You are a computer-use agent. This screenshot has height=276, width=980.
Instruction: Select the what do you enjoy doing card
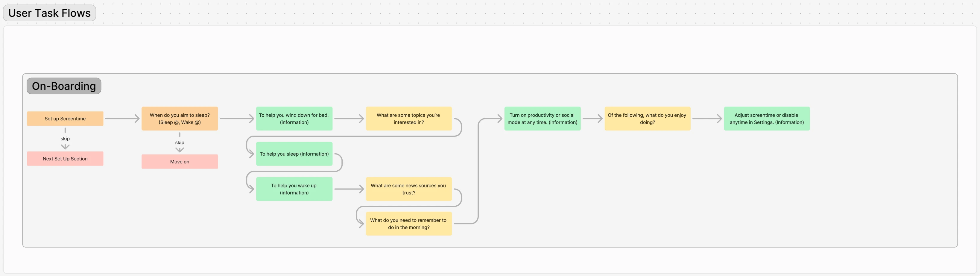tap(647, 119)
